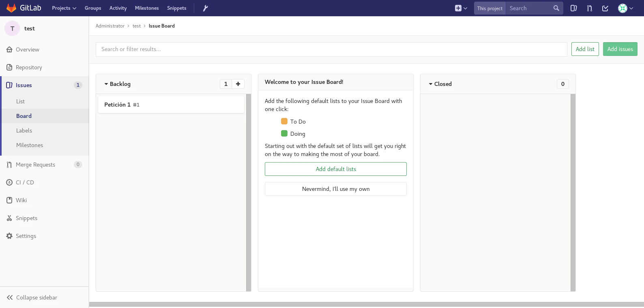The image size is (644, 308).
Task: Collapse the Closed list
Action: (x=431, y=84)
